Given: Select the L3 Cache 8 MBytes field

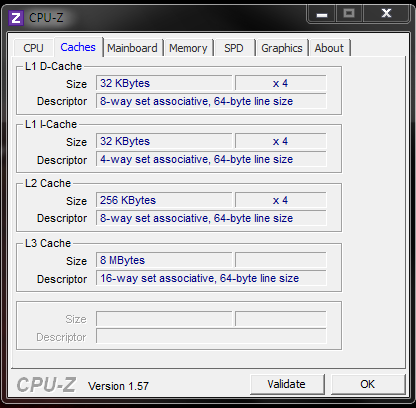Looking at the screenshot, I should point(164,260).
